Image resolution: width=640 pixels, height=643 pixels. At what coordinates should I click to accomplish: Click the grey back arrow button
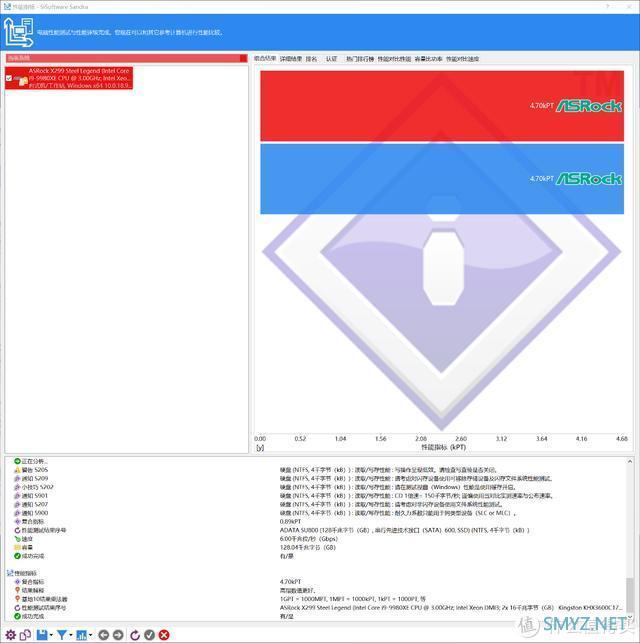tap(104, 635)
